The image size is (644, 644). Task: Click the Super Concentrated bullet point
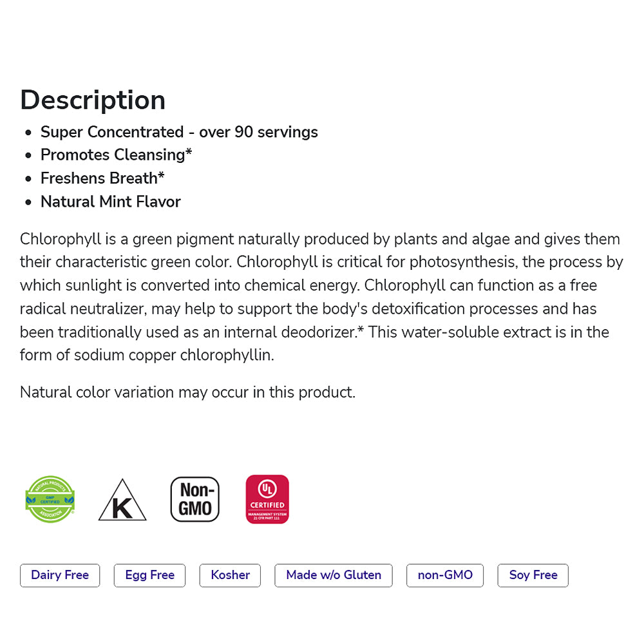coord(179,132)
